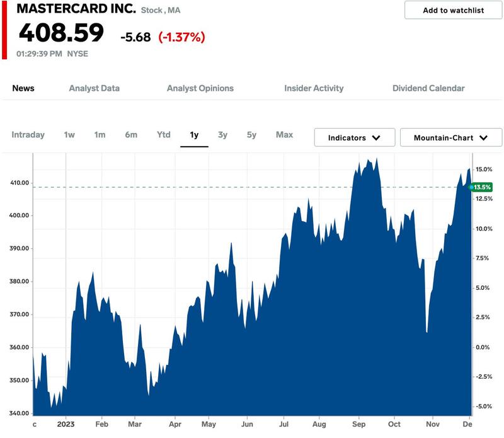Click the Mountain-Chart dropdown chevron arrow
The height and width of the screenshot is (438, 504).
[483, 138]
